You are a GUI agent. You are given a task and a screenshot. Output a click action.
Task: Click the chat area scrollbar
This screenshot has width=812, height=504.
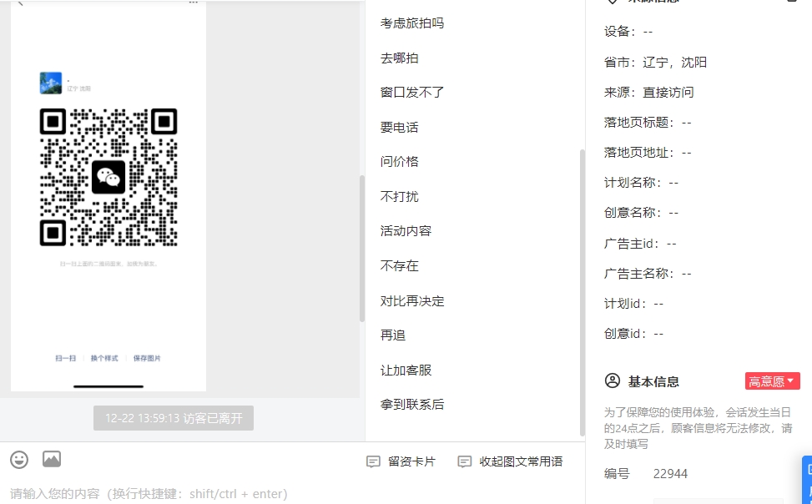[x=362, y=249]
